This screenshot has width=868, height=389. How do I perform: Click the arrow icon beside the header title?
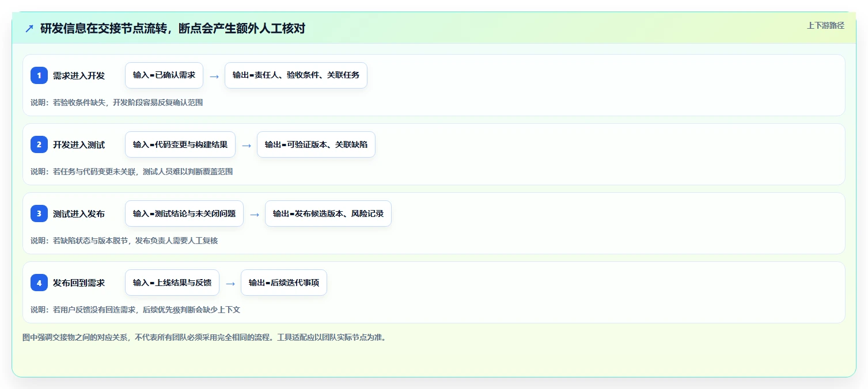(x=29, y=28)
